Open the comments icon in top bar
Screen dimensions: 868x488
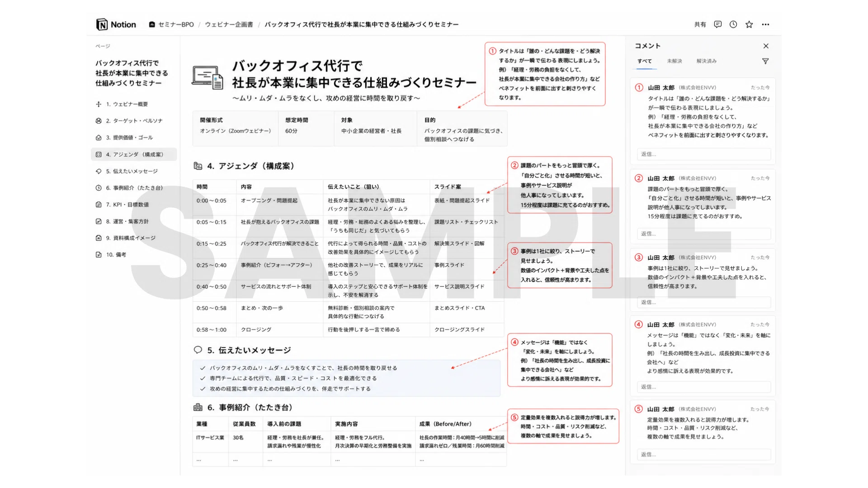[x=717, y=24]
